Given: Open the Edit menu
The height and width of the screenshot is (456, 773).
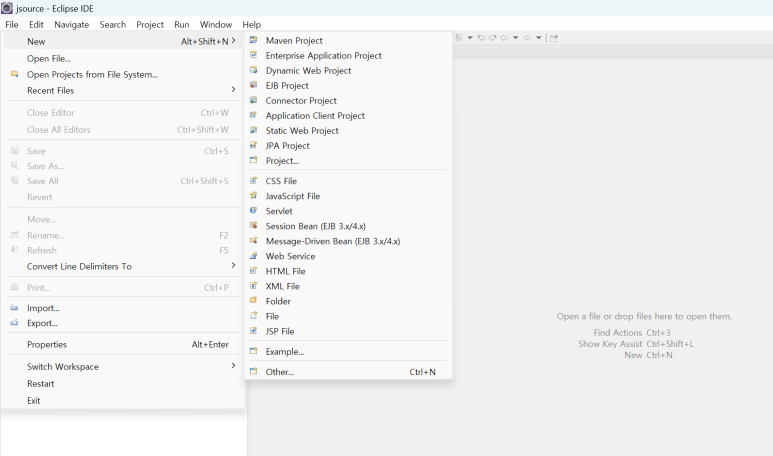Looking at the screenshot, I should click(x=36, y=25).
